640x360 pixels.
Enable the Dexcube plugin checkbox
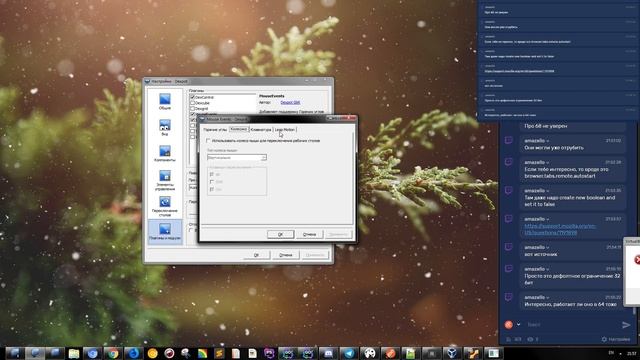tap(193, 103)
